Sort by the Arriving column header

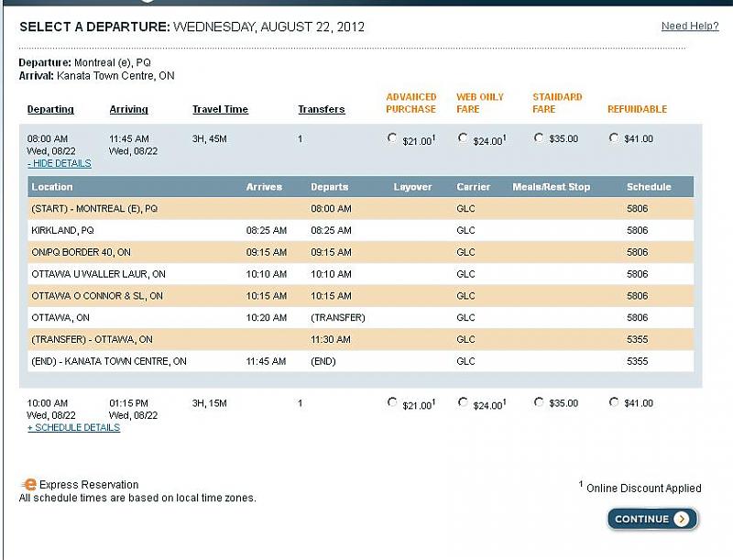click(x=128, y=109)
